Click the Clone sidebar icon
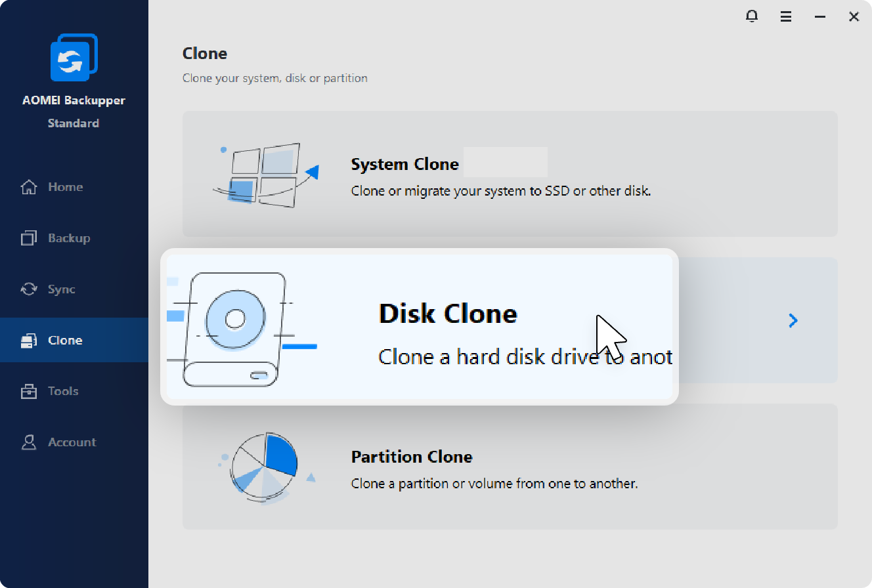 [x=29, y=341]
